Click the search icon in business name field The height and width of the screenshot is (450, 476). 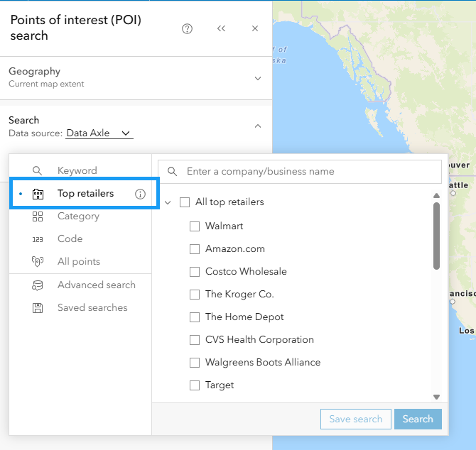pos(172,172)
